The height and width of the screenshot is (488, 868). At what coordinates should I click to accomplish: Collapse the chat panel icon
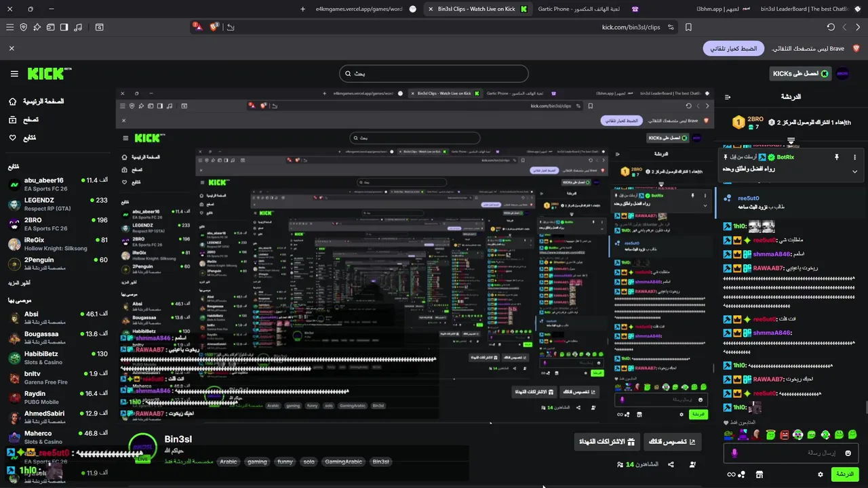tap(728, 97)
